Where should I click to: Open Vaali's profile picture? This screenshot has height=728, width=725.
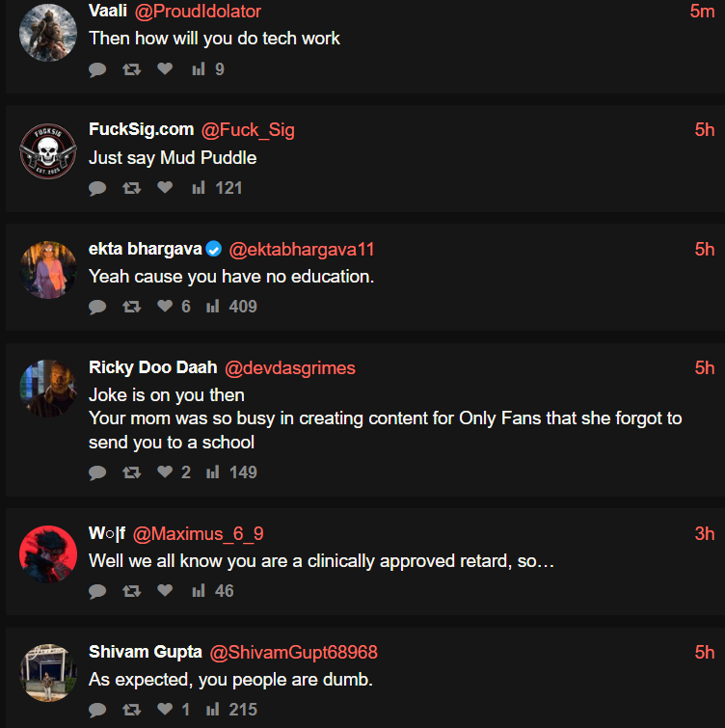point(48,33)
